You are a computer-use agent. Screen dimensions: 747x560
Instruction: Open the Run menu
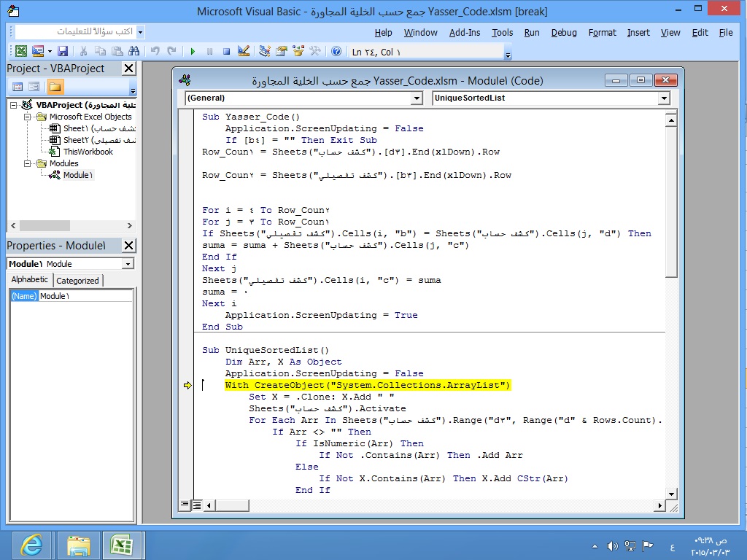532,32
